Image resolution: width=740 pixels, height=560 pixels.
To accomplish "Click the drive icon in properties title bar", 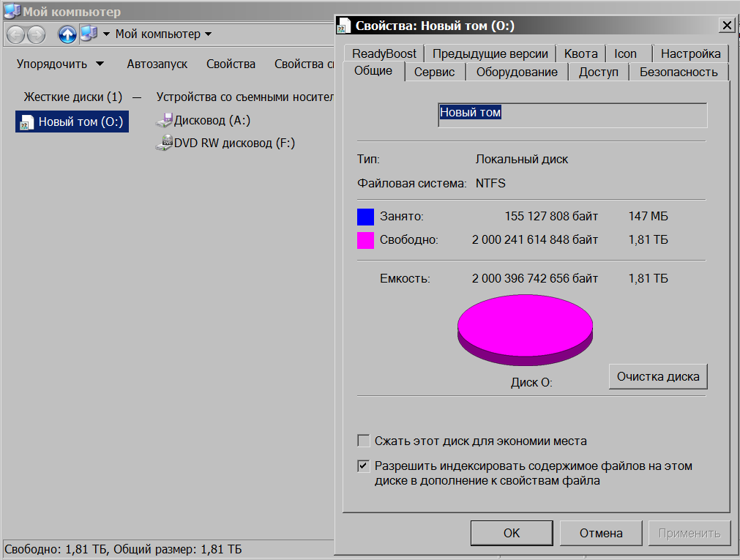I will (344, 26).
